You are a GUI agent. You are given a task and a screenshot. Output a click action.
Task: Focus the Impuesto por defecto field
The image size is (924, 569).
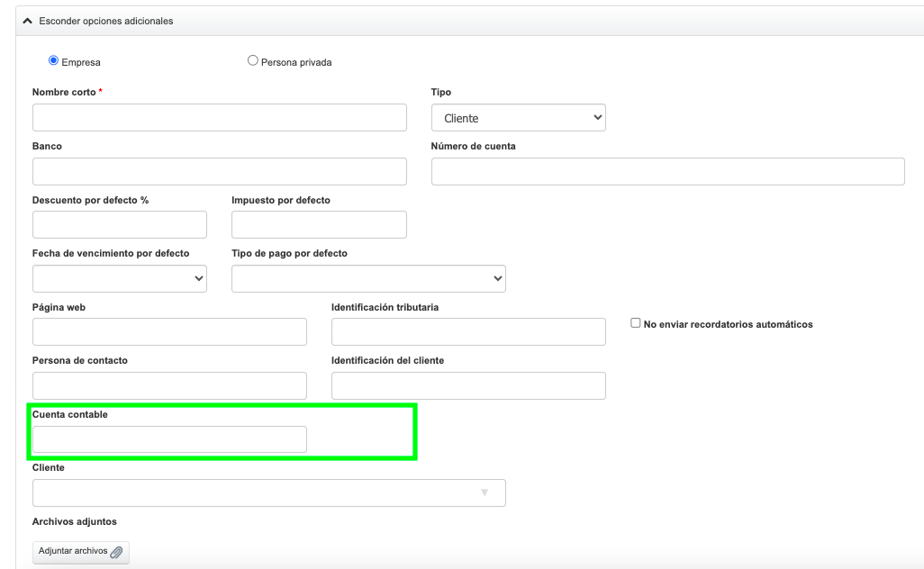click(319, 224)
